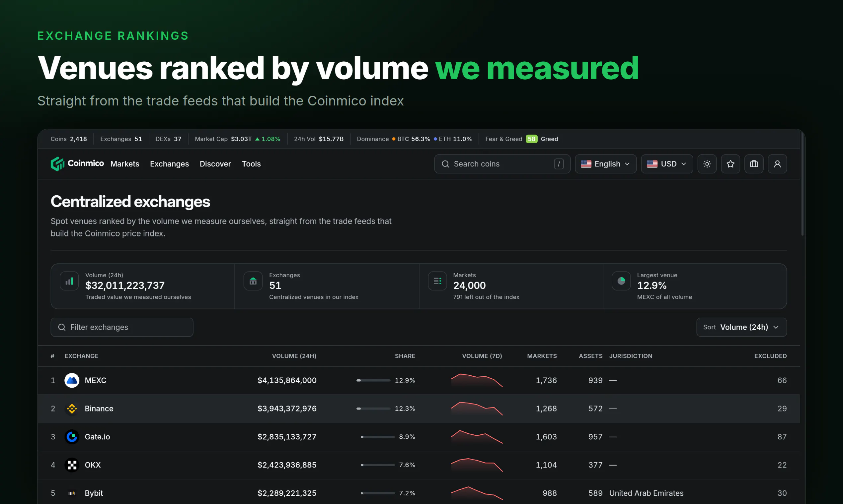Focus the Search coins input field
The image size is (843, 504).
tap(502, 164)
